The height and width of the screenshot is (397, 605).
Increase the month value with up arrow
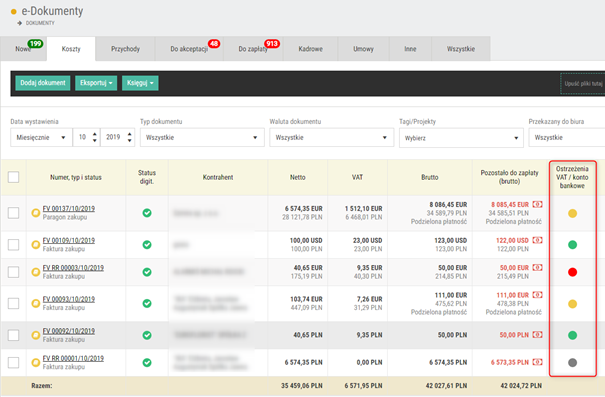pos(95,134)
